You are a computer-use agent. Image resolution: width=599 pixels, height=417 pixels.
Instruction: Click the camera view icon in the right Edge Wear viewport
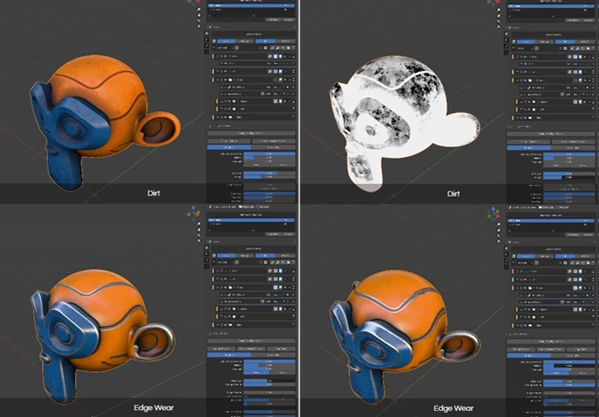tap(499, 235)
